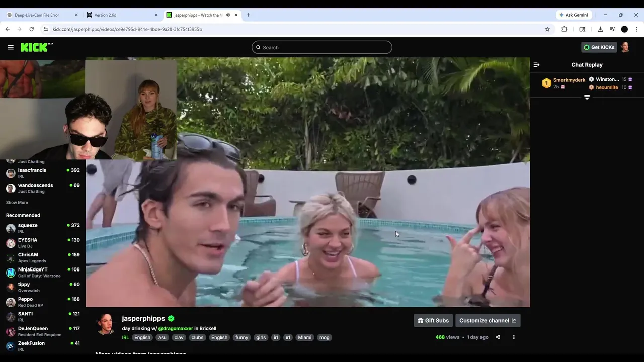This screenshot has width=644, height=362.
Task: Click hexumlite in the gift leaderboard
Action: (607, 87)
